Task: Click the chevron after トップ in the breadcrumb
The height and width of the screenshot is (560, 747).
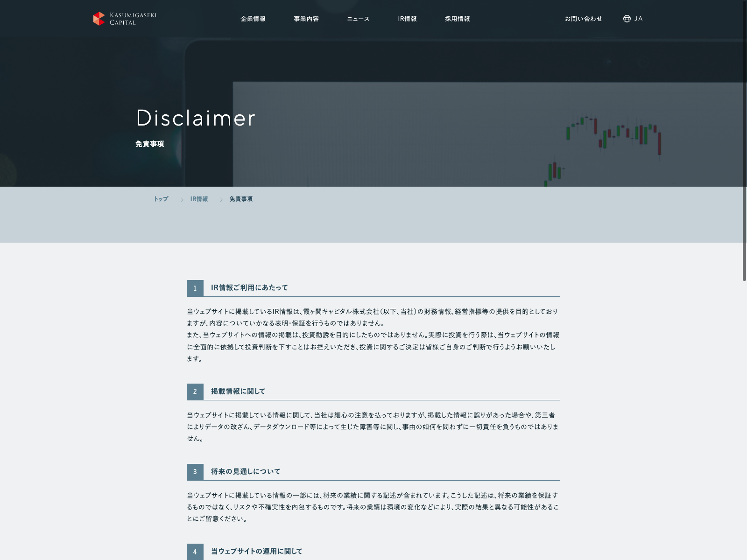Action: click(x=182, y=200)
